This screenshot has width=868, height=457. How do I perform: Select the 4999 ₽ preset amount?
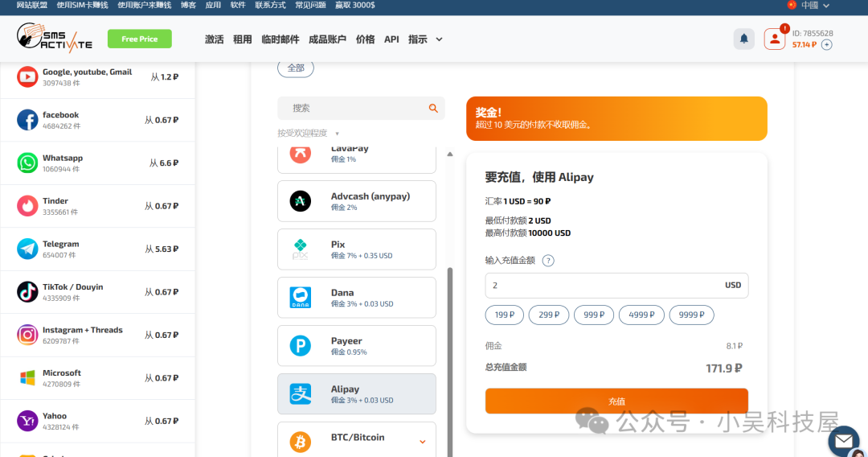tap(641, 315)
